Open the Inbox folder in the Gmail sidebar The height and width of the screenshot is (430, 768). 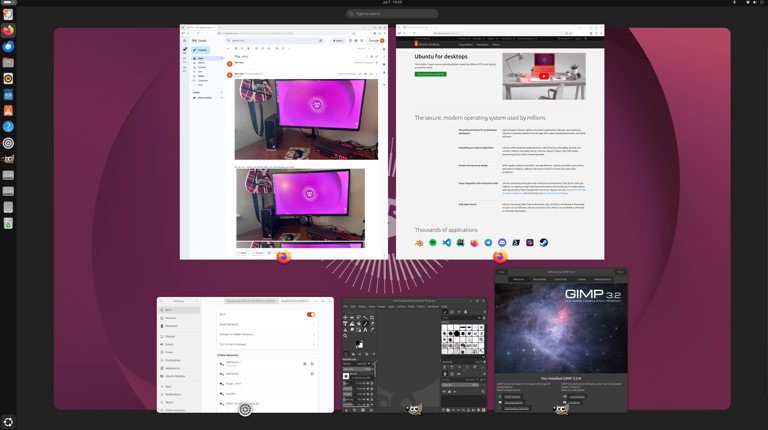click(207, 58)
